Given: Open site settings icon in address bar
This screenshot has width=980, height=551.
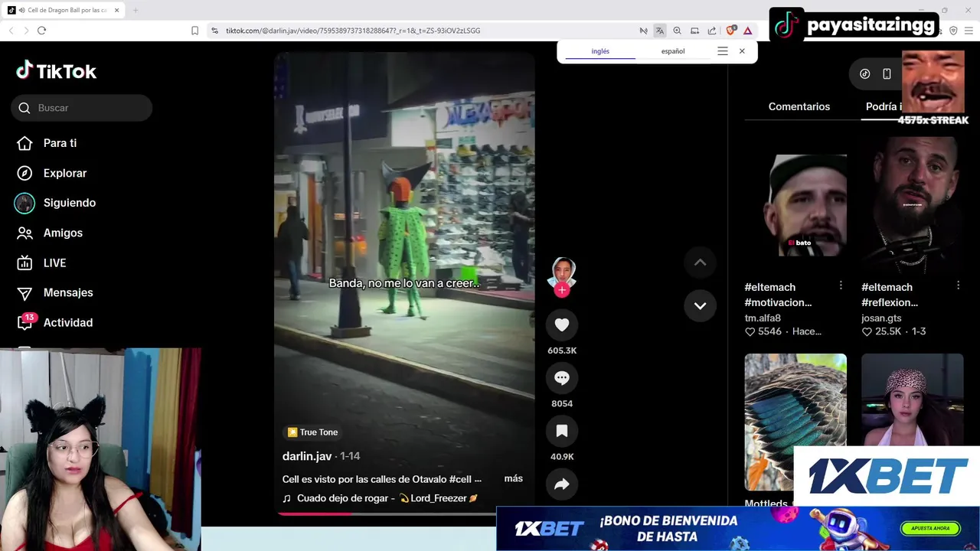Looking at the screenshot, I should pyautogui.click(x=214, y=31).
